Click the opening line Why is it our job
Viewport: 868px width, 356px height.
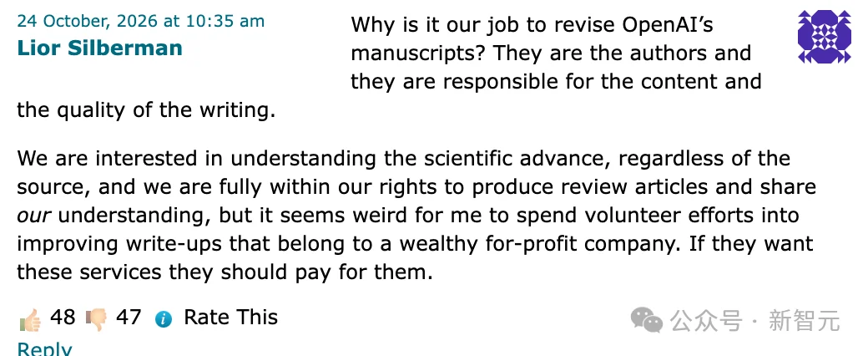click(x=532, y=25)
